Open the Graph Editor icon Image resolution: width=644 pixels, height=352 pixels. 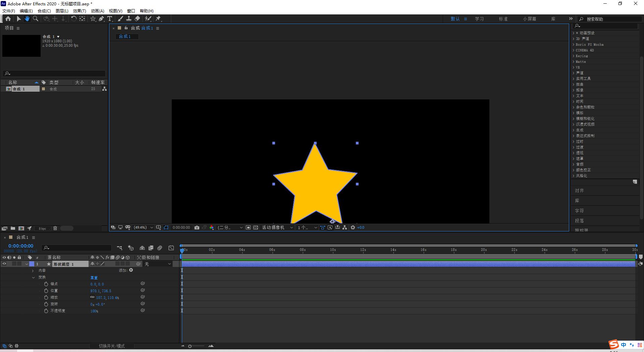pos(171,248)
